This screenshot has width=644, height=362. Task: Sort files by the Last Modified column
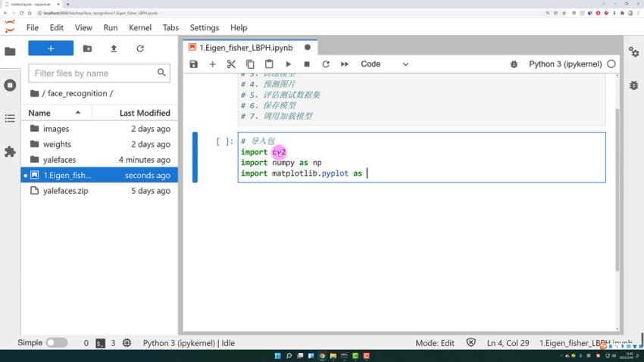coord(144,113)
